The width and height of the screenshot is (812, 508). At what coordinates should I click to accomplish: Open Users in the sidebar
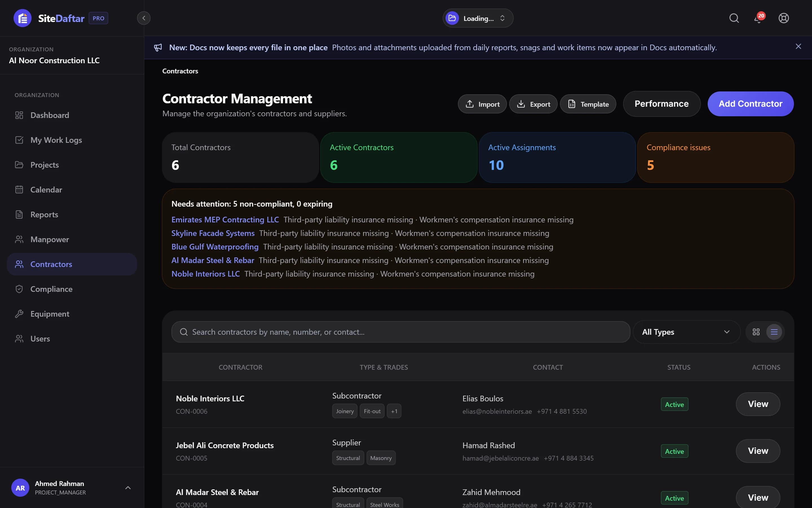72,339
